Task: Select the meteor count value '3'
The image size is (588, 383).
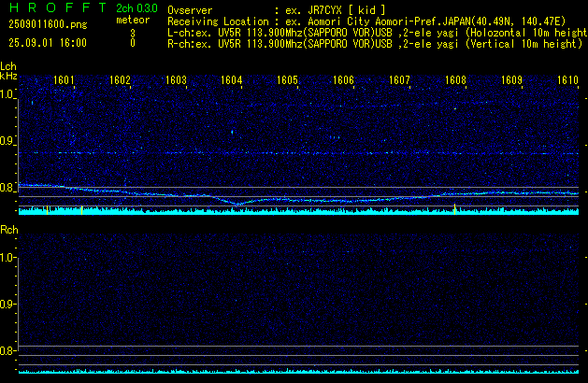Action: click(133, 34)
